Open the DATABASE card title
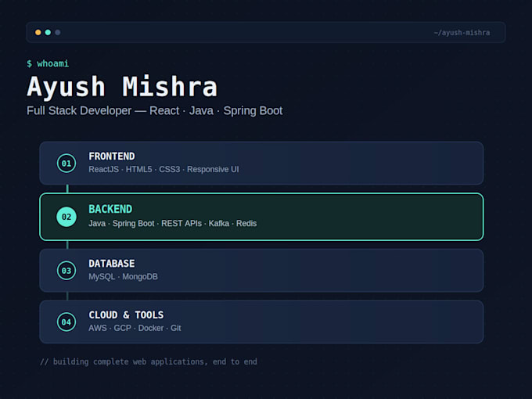The width and height of the screenshot is (532, 399). (x=112, y=264)
